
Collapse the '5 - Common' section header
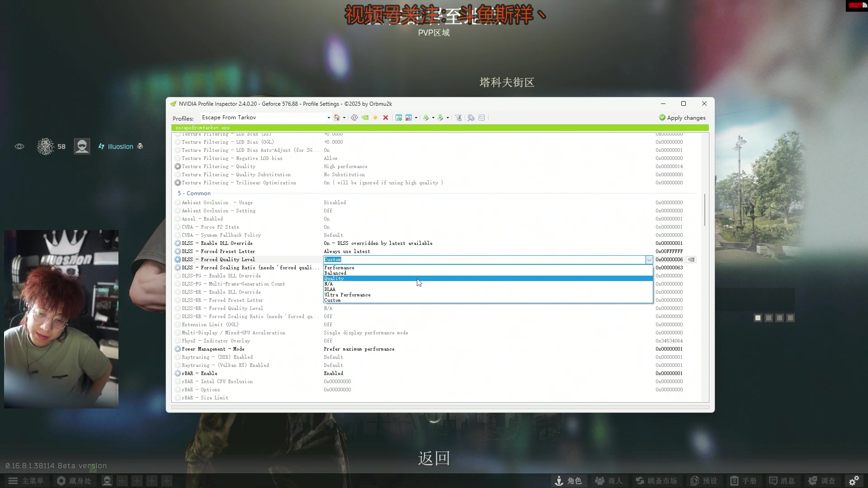[x=194, y=193]
